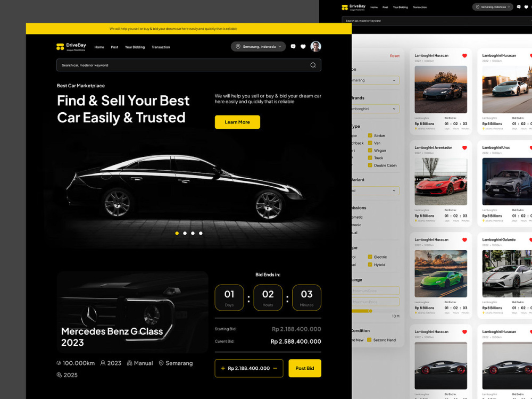Expand the location filter dropdown

tap(376, 80)
